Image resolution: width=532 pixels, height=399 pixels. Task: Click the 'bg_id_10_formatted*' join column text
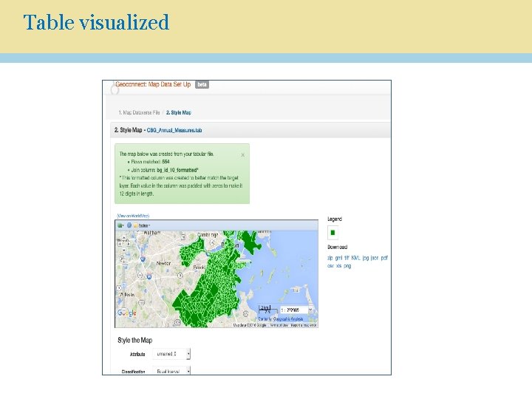pyautogui.click(x=178, y=170)
